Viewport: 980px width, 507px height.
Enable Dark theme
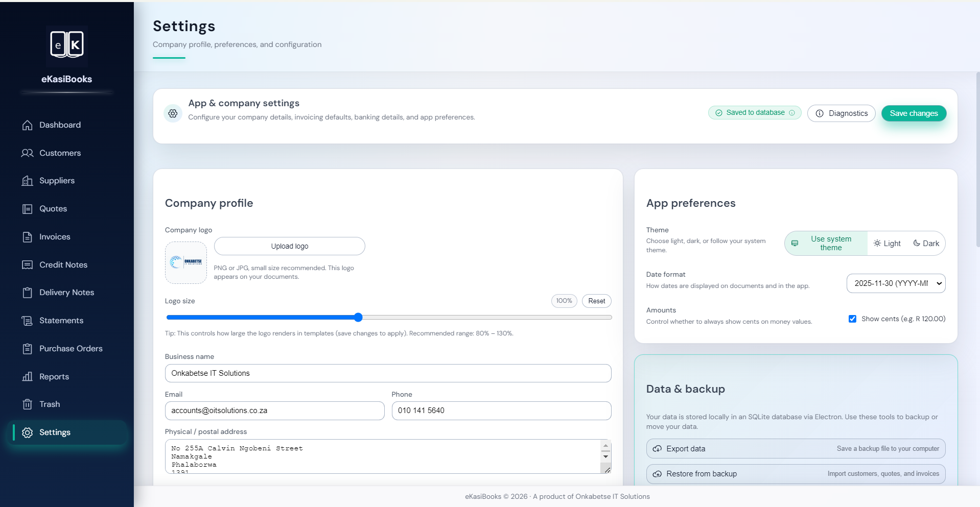click(x=926, y=243)
